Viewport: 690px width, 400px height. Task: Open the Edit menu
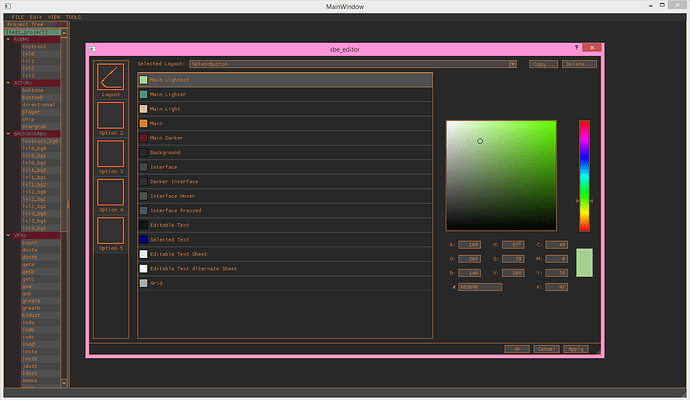point(36,17)
